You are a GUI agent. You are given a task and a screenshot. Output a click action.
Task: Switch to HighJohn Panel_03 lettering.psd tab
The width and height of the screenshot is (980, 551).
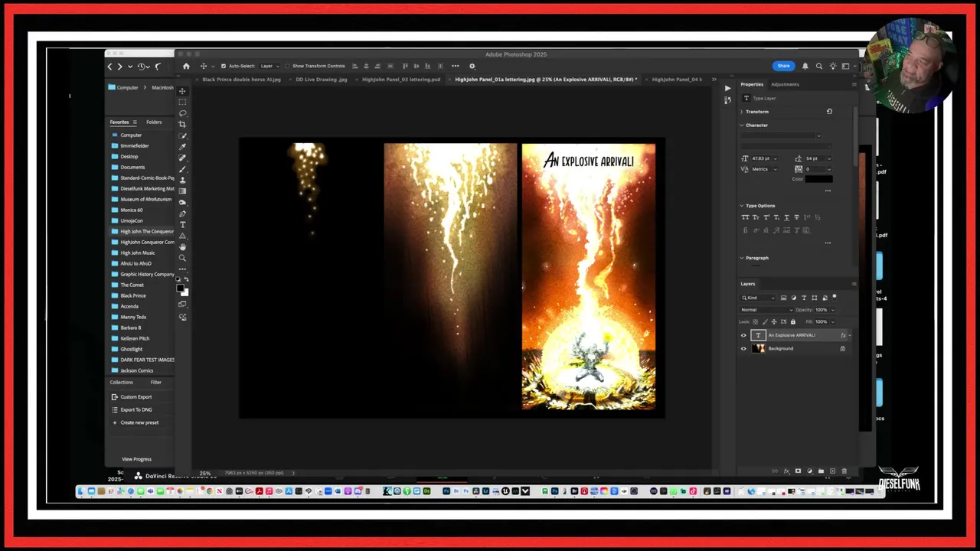click(x=401, y=80)
